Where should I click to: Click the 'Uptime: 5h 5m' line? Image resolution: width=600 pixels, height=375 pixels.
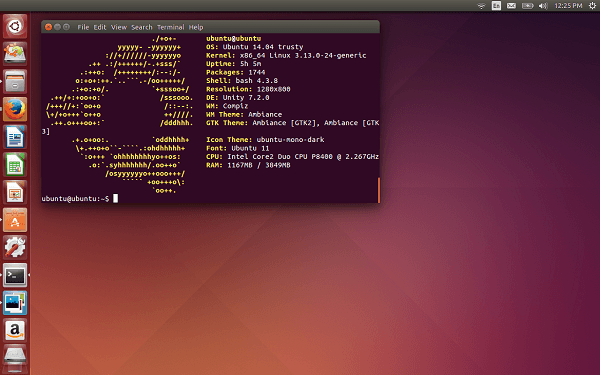coord(233,64)
